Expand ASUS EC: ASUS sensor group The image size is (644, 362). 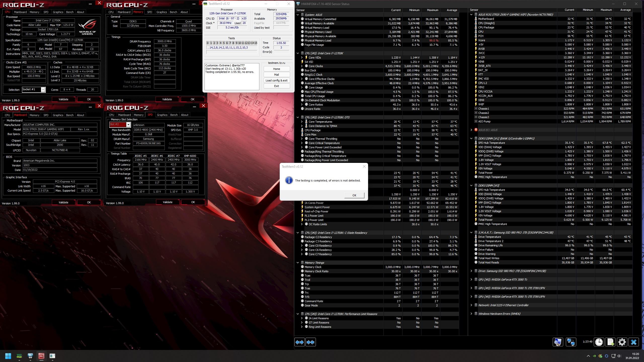(x=471, y=130)
